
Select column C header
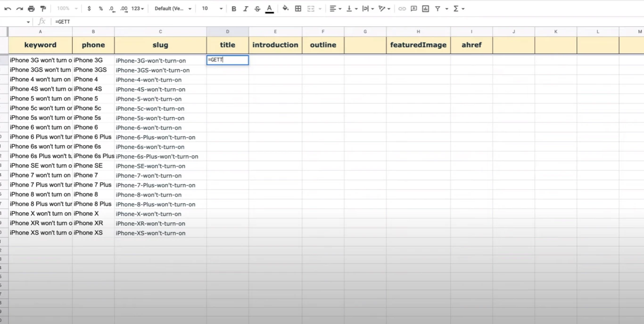pos(160,32)
